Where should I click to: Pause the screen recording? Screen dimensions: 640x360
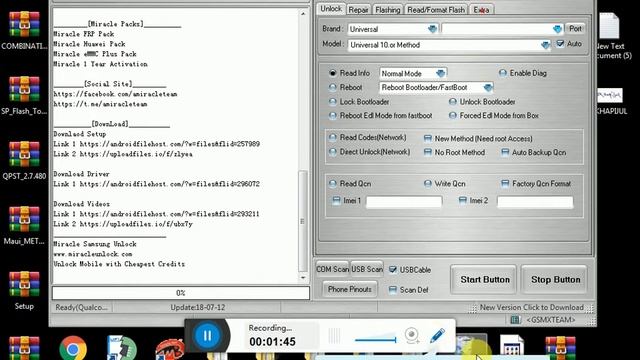(207, 336)
